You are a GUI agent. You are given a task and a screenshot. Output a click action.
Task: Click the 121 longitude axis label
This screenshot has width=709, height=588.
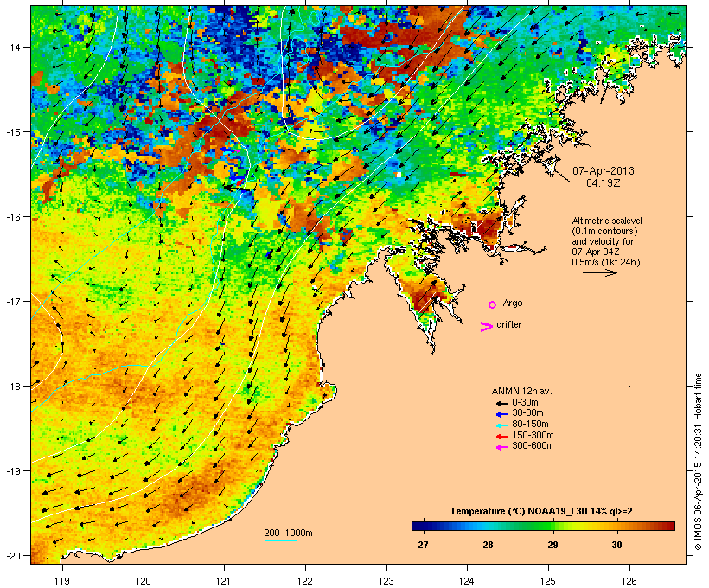pos(224,581)
